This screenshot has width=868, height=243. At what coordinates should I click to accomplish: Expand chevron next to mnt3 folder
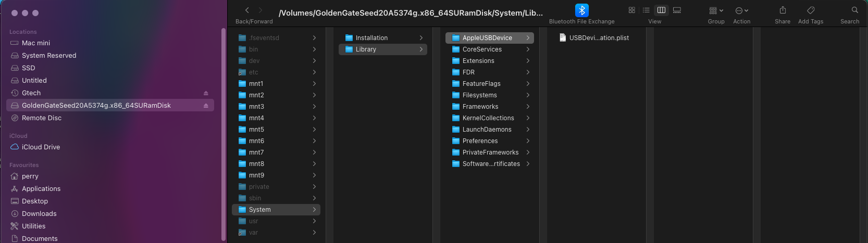[x=314, y=107]
